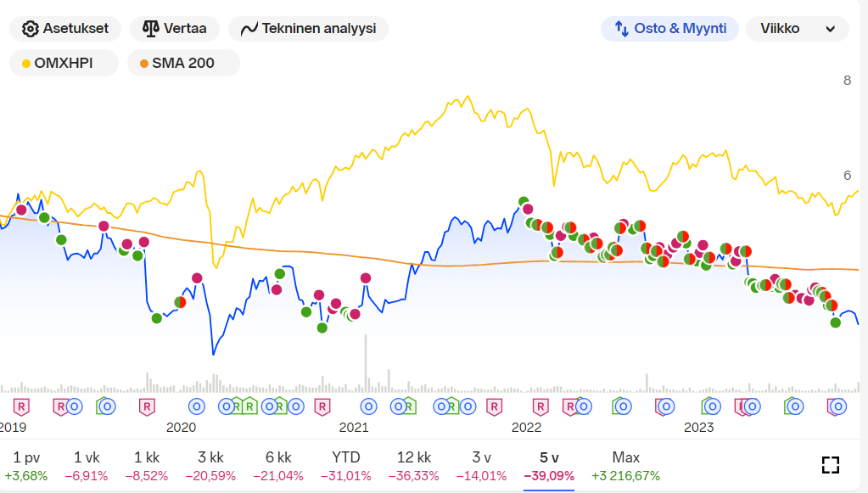Select the 1 pv time range
868x493 pixels.
[x=26, y=466]
